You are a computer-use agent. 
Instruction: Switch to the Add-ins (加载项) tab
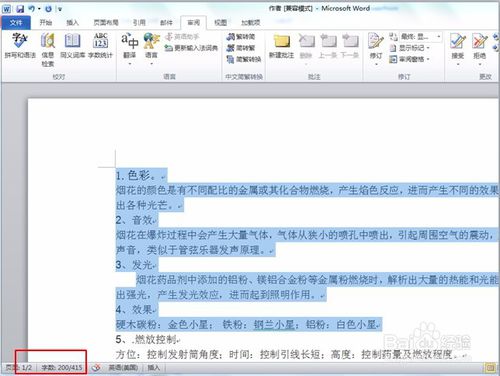[x=251, y=23]
